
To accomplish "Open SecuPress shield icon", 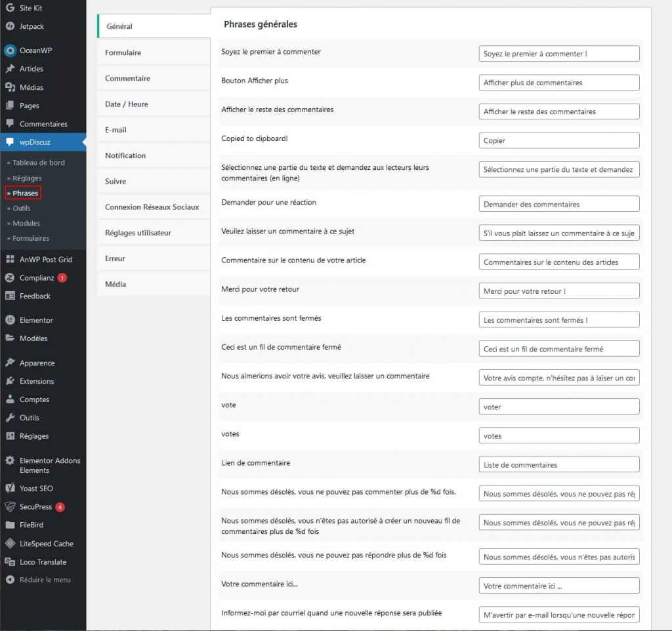I will [x=10, y=507].
